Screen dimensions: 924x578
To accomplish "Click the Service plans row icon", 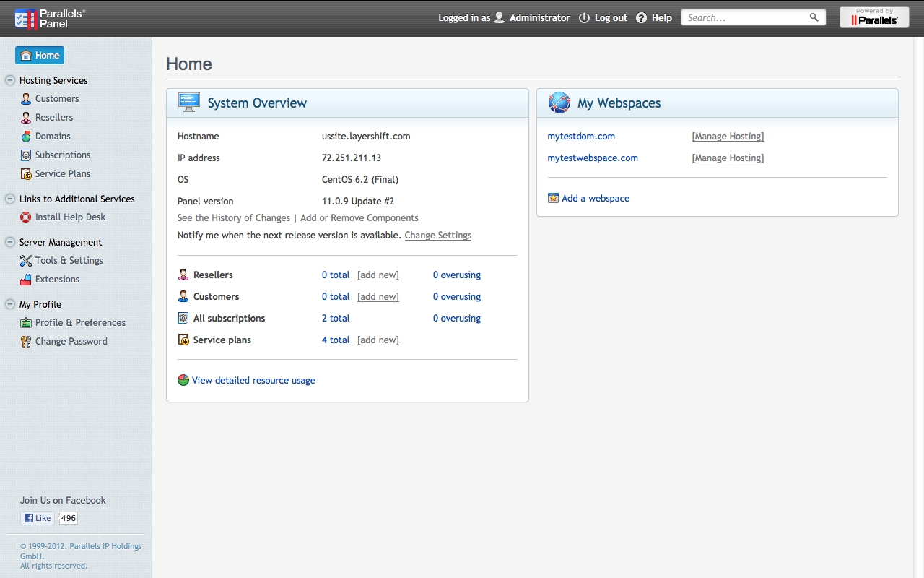I will click(x=183, y=340).
